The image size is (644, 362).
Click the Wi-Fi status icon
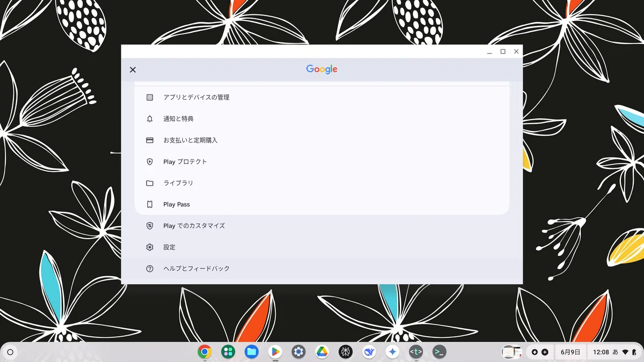pyautogui.click(x=625, y=352)
